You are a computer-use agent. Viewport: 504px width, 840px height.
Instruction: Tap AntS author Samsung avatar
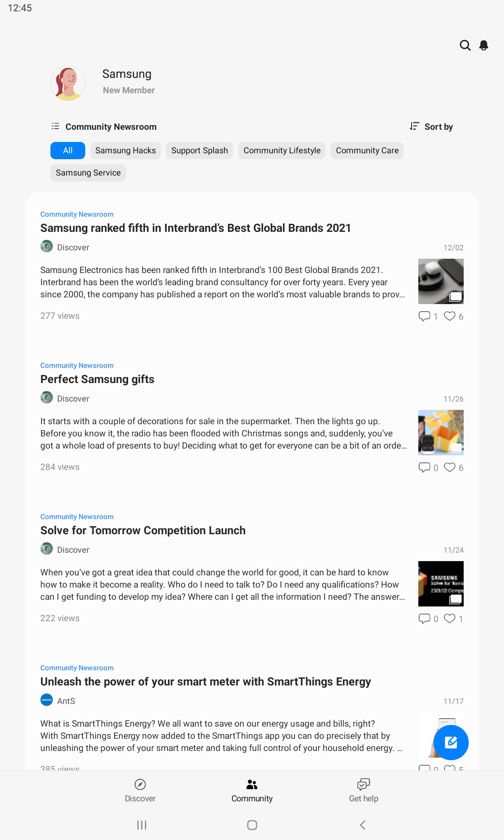pyautogui.click(x=47, y=700)
